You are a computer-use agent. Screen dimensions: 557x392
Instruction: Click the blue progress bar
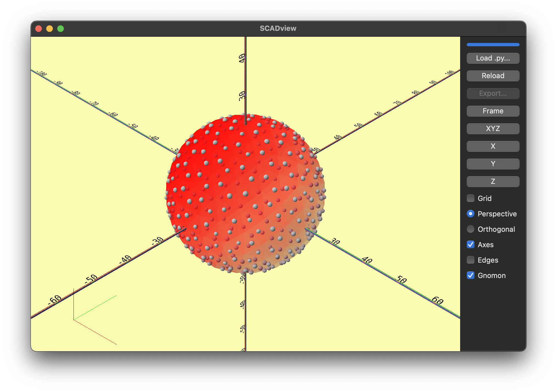(x=493, y=45)
